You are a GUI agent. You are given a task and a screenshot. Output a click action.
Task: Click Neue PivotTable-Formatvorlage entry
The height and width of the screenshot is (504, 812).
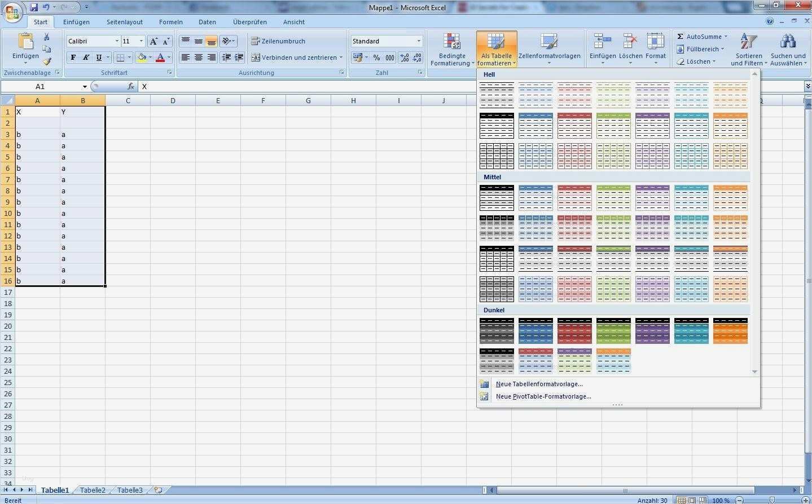[x=543, y=396]
